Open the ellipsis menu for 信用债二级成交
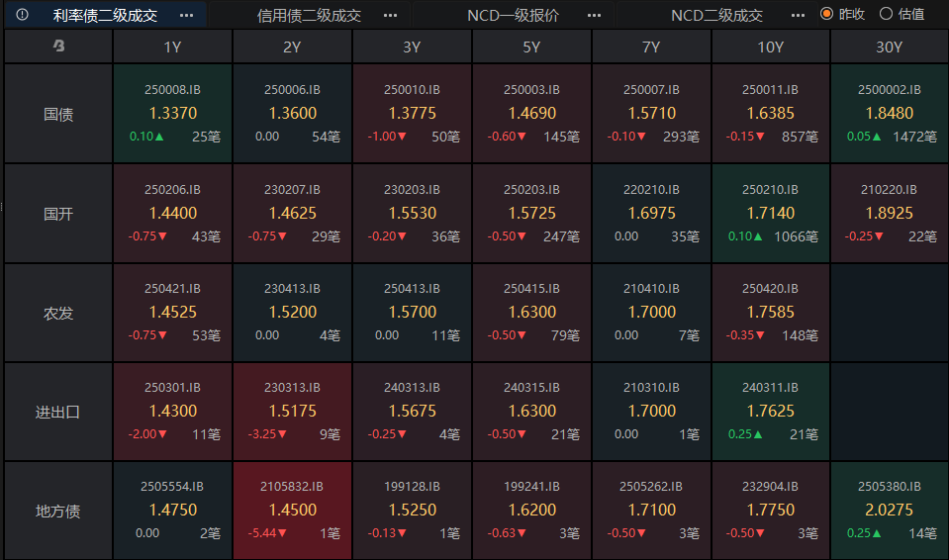This screenshot has width=949, height=560. (390, 16)
